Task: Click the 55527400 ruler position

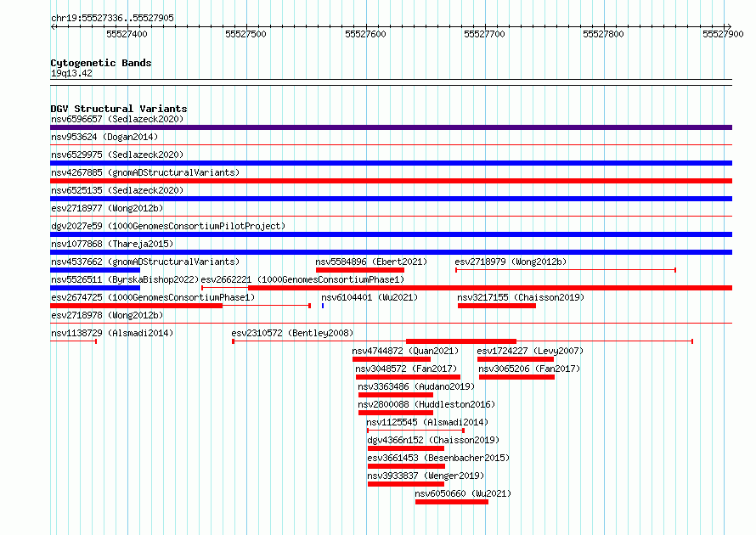Action: point(127,34)
